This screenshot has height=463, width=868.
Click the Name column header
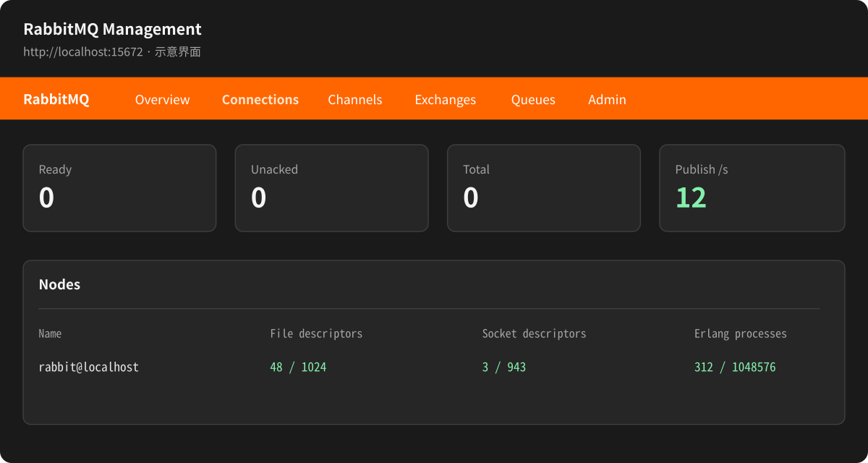[x=50, y=334]
